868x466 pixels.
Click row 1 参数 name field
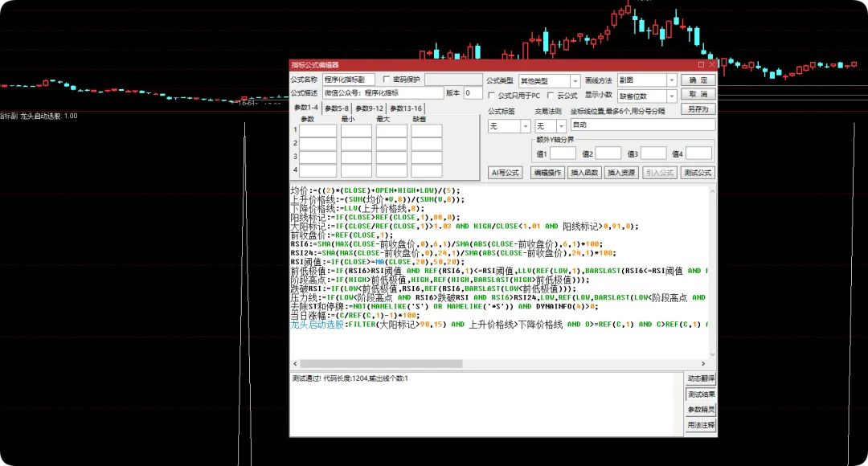point(317,131)
